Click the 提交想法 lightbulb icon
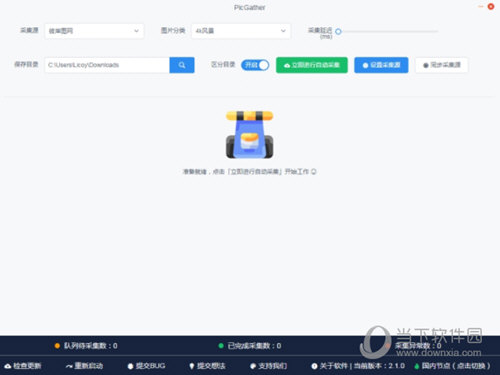 pyautogui.click(x=192, y=366)
